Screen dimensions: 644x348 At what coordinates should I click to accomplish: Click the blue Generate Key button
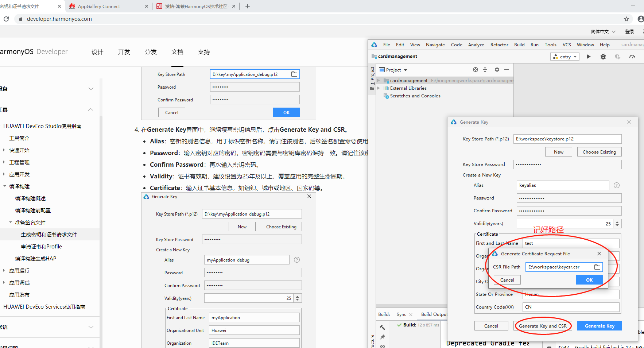[600, 326]
